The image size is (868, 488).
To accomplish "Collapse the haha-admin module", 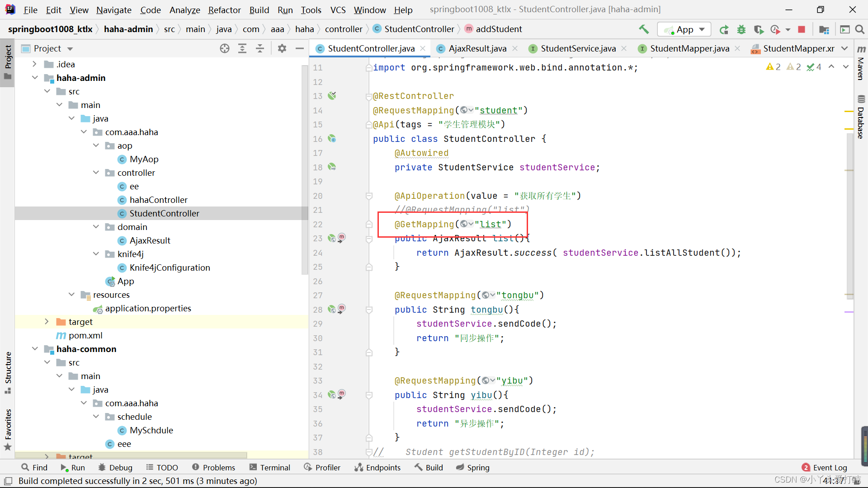I will pyautogui.click(x=35, y=78).
